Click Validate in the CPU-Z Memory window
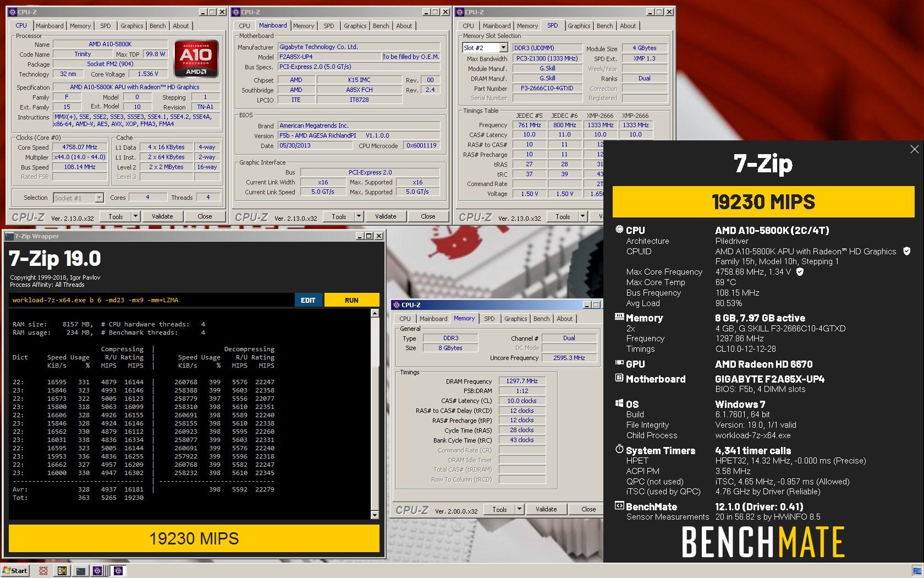This screenshot has width=924, height=578. (546, 509)
